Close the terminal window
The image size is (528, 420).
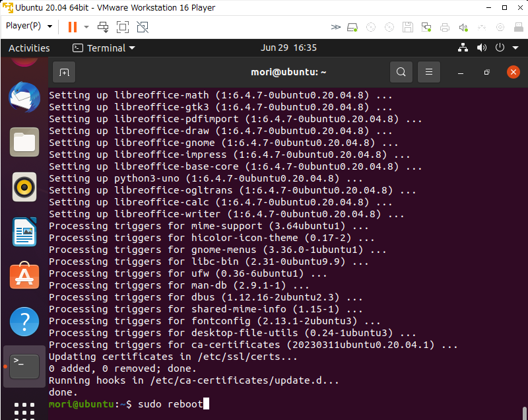tap(513, 72)
